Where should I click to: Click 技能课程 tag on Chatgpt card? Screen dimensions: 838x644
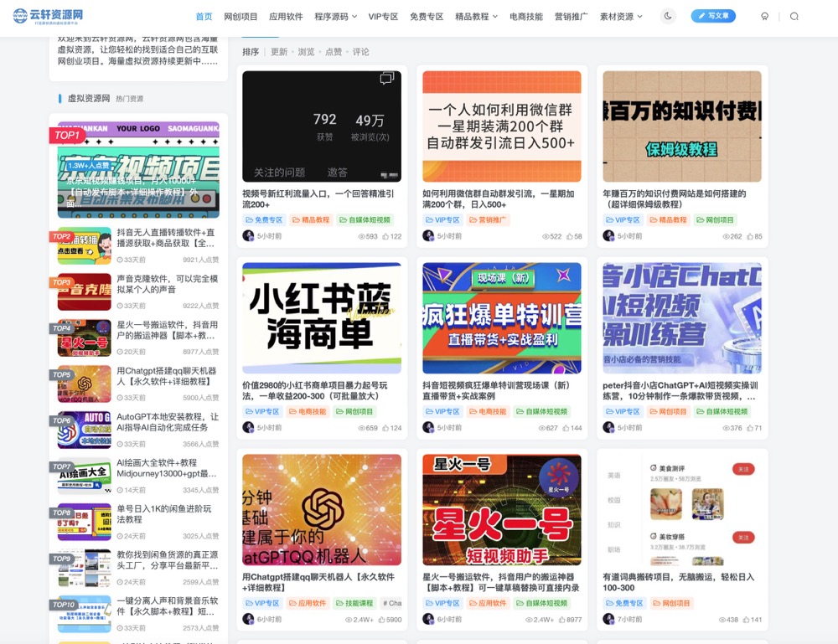pyautogui.click(x=354, y=604)
